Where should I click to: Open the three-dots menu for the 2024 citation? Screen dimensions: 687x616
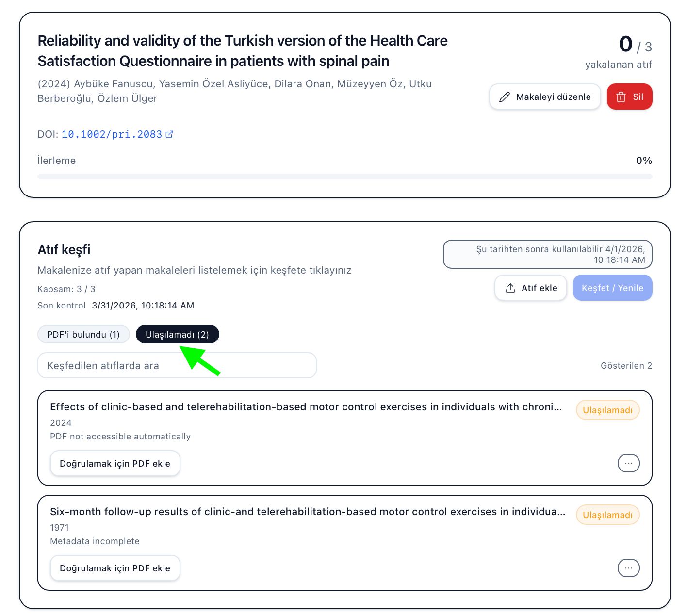point(628,463)
